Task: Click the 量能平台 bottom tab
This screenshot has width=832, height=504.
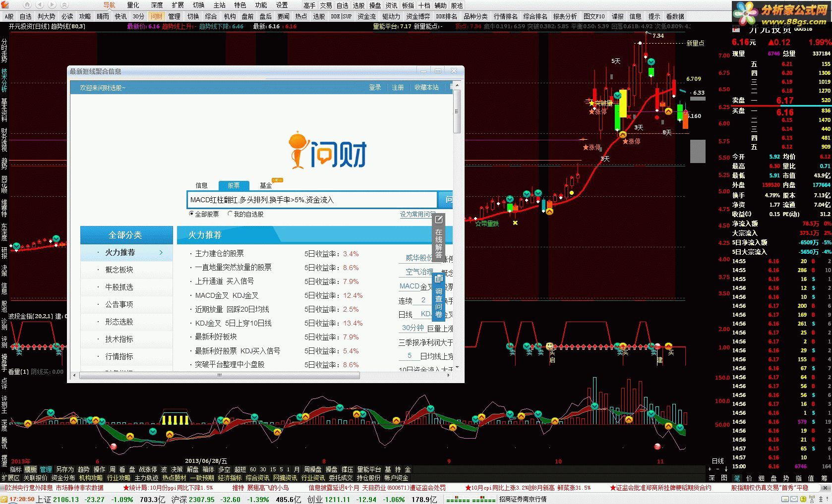Action: [369, 469]
